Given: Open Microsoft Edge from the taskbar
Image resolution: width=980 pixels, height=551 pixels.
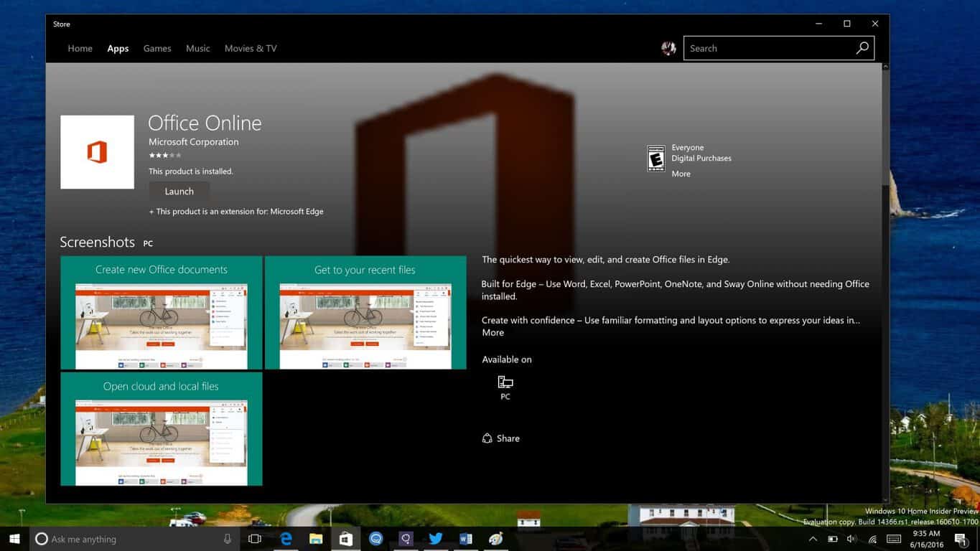Looking at the screenshot, I should (286, 539).
